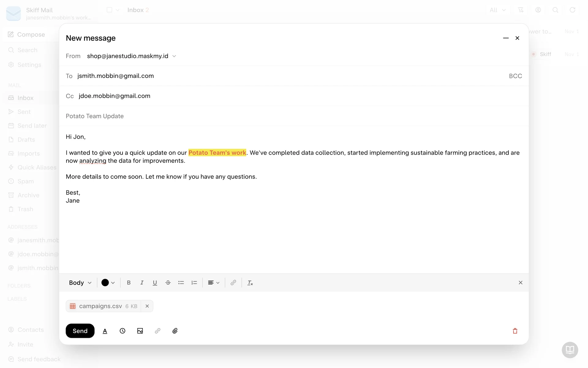Apply italic formatting from the toolbar

click(x=142, y=283)
